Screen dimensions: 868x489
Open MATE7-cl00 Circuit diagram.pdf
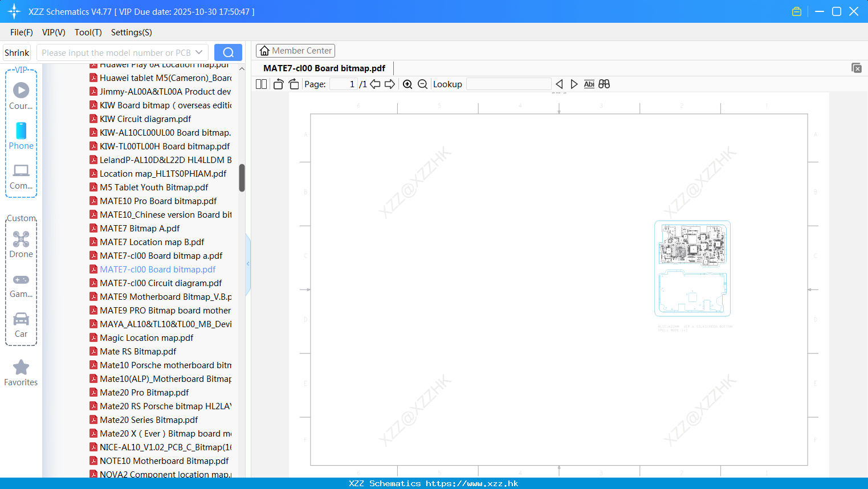[x=161, y=283]
